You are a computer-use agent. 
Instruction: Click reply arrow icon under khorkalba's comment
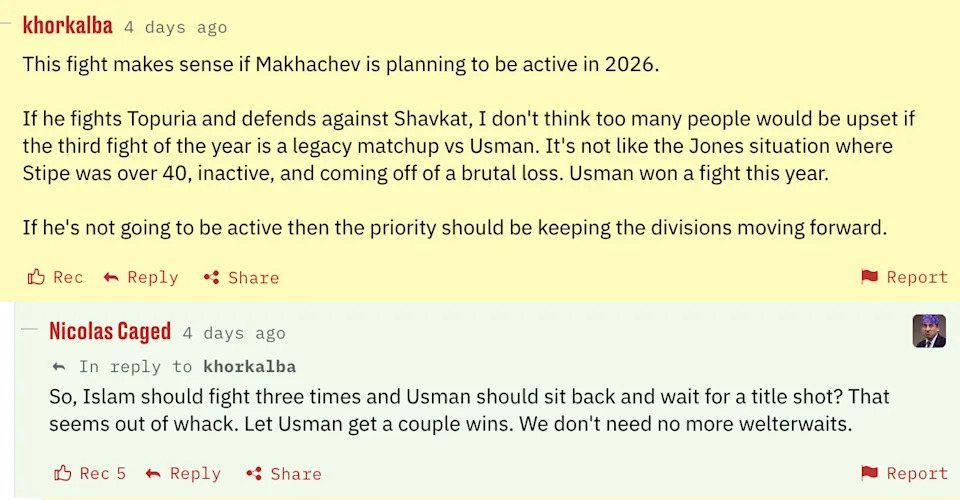tap(111, 277)
